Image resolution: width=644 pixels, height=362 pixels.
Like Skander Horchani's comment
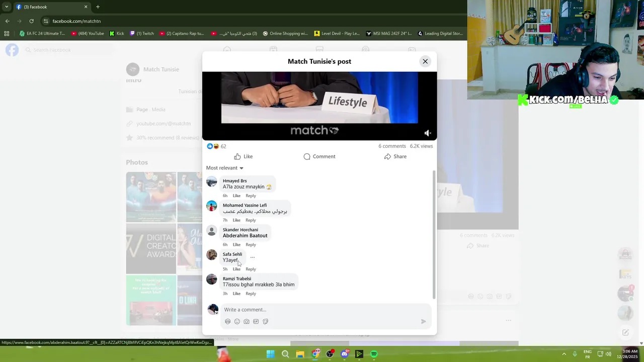236,245
